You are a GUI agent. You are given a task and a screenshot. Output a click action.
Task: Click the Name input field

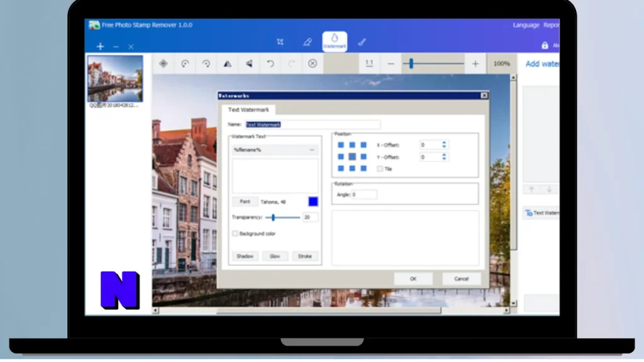(x=313, y=124)
